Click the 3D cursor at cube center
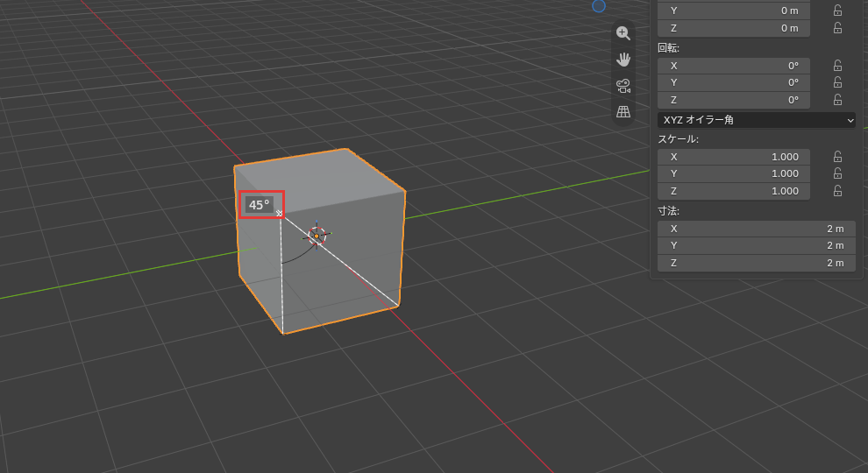Screen dimensions: 868x473 [317, 236]
